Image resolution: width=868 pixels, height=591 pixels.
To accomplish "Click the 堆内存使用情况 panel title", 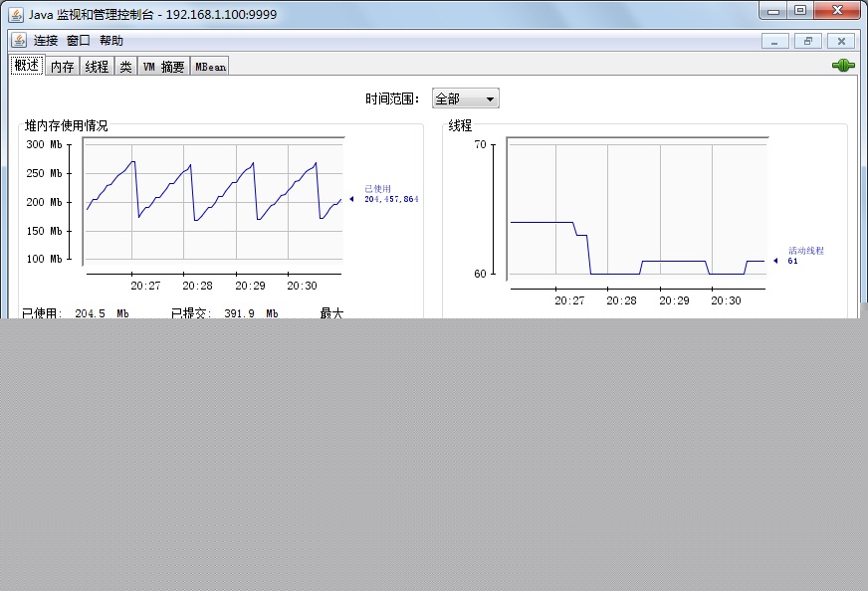I will (66, 125).
